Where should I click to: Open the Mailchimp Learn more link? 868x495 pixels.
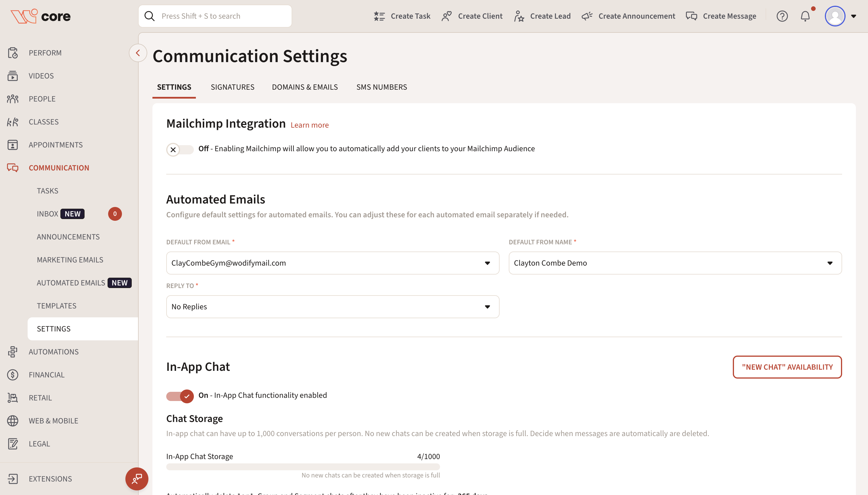pos(309,125)
